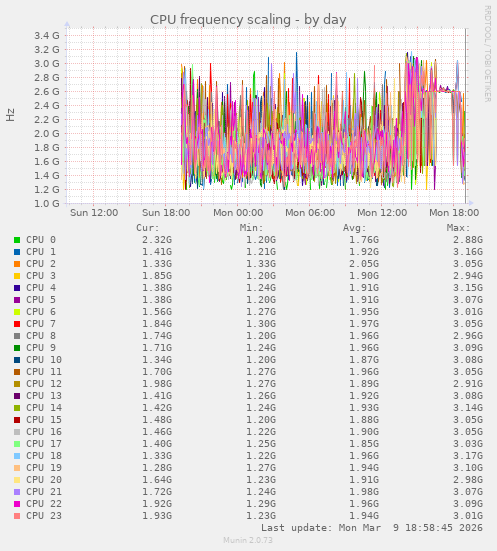Click the 'CPU 3' legend label
The image size is (497, 551).
click(41, 276)
